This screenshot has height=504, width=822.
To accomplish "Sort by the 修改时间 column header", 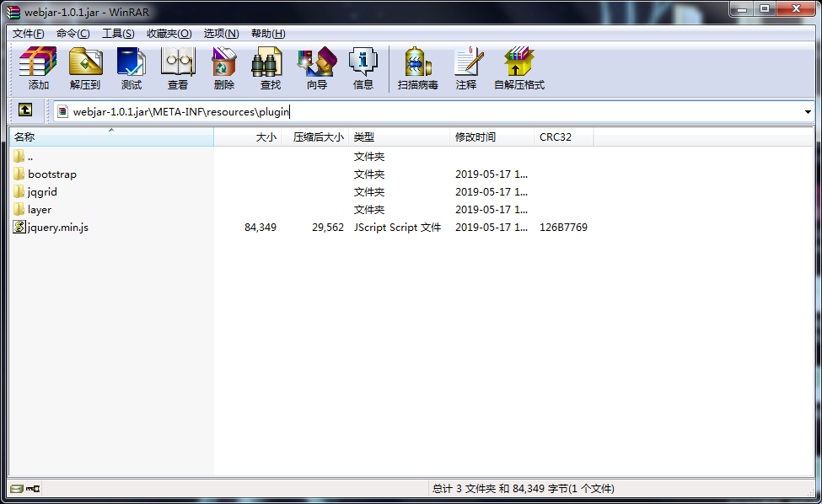I will (x=492, y=137).
